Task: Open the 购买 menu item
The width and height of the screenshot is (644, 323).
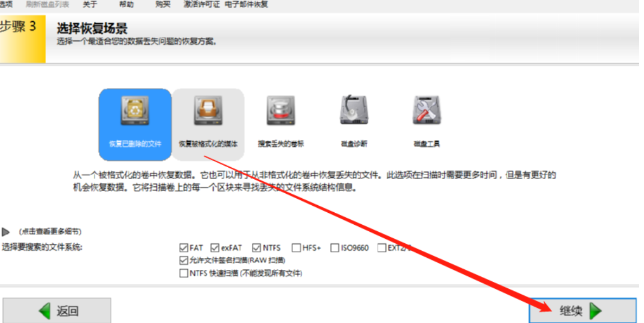Action: 163,4
